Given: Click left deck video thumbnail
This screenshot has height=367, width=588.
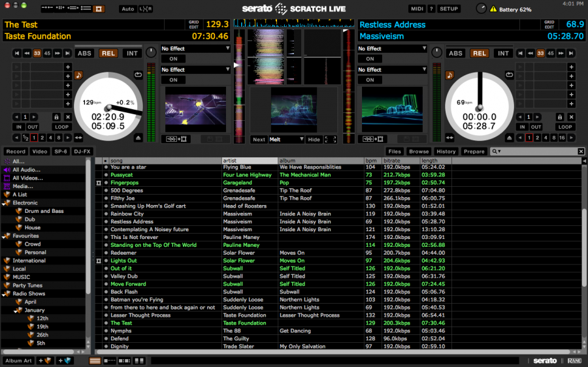Looking at the screenshot, I should (x=195, y=109).
